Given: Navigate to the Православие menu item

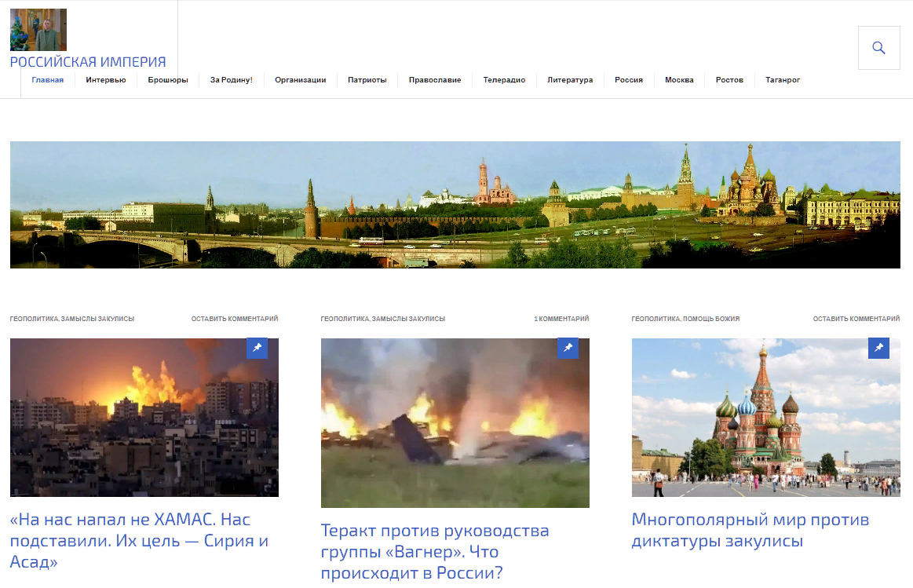Looking at the screenshot, I should click(x=435, y=80).
